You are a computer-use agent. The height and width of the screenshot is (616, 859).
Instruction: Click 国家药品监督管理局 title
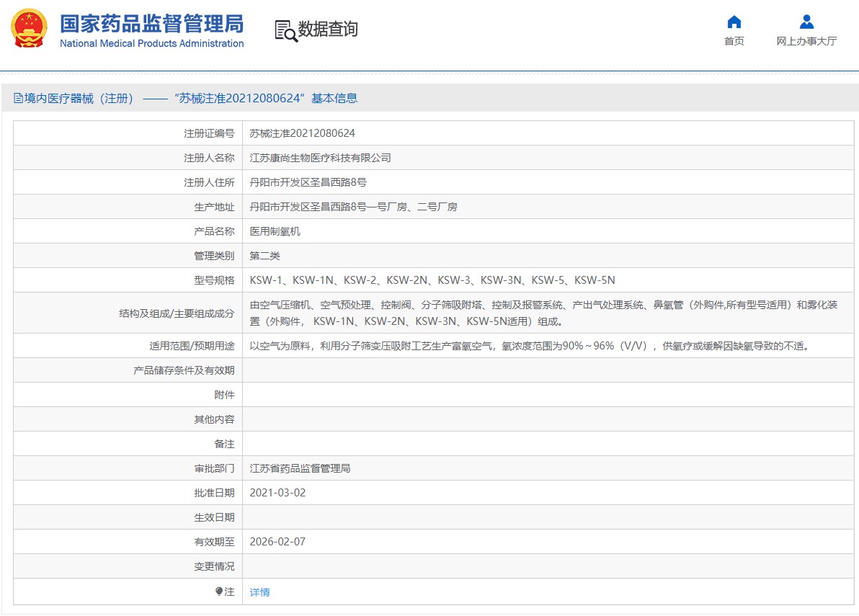(152, 24)
